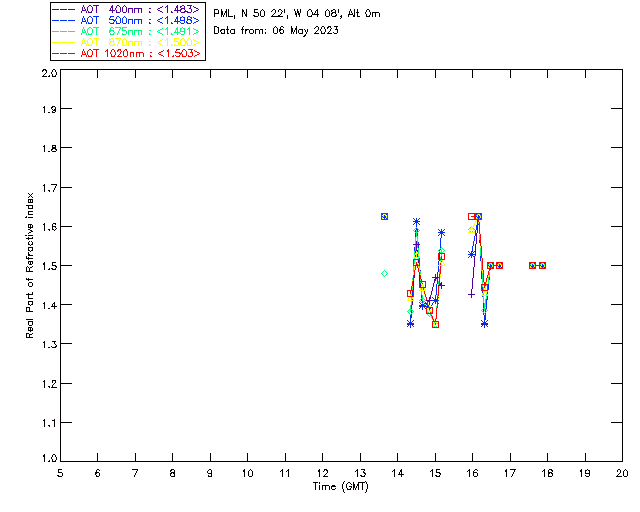
Task: Click x-axis tick label 14
Action: click(398, 473)
